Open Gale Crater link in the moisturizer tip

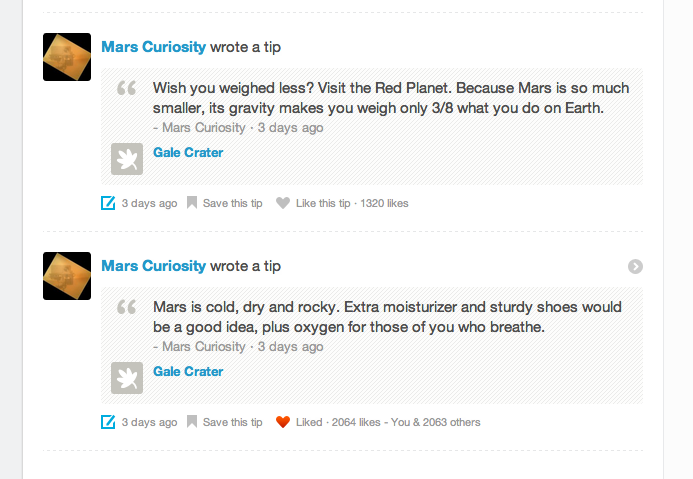point(188,372)
